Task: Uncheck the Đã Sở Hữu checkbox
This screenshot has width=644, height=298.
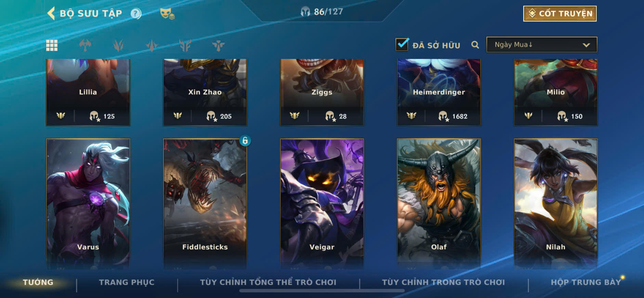Action: click(x=402, y=45)
